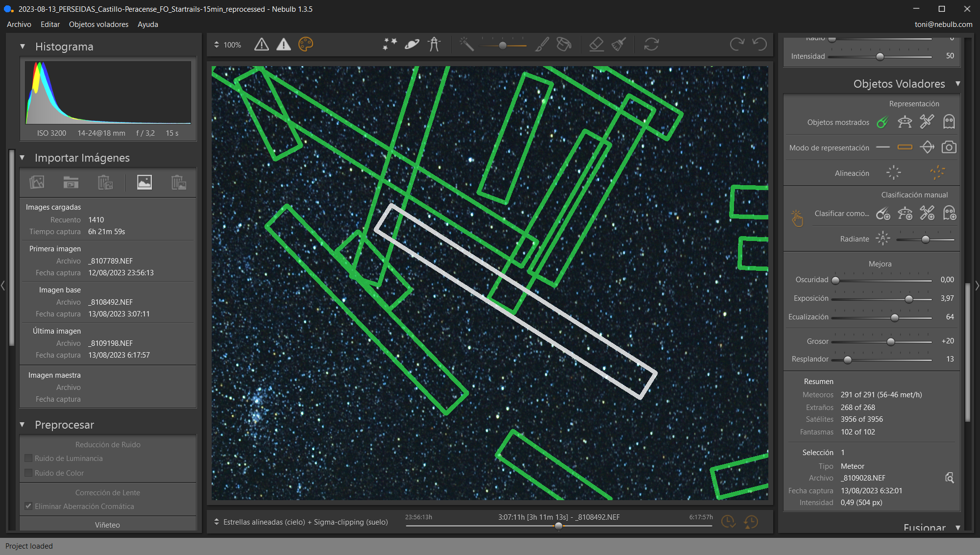Toggle satellites visibility in Objetos mostrados
This screenshot has height=555, width=980.
point(927,122)
